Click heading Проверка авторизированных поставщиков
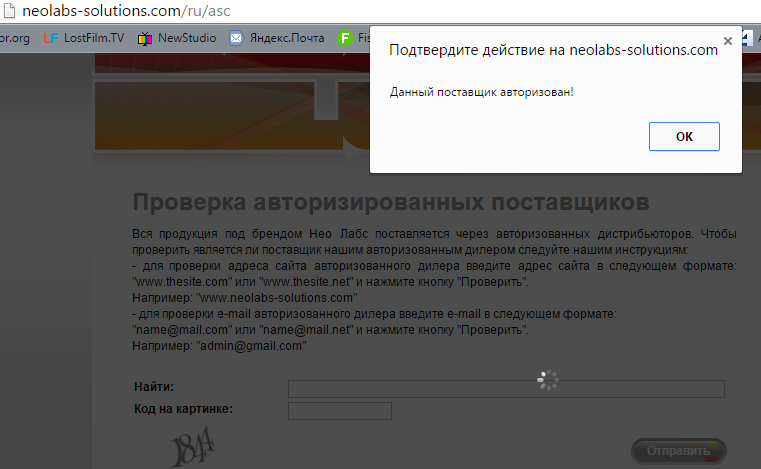This screenshot has width=761, height=469. pos(391,203)
